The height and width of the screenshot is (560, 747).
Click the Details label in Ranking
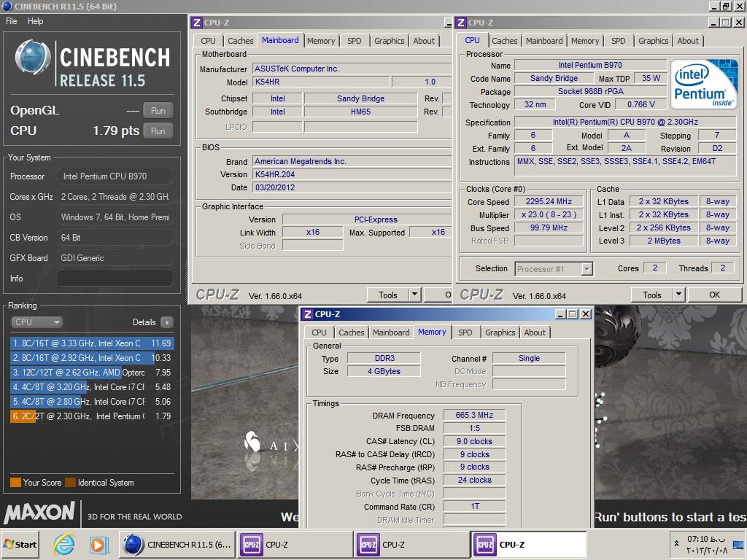(x=144, y=322)
